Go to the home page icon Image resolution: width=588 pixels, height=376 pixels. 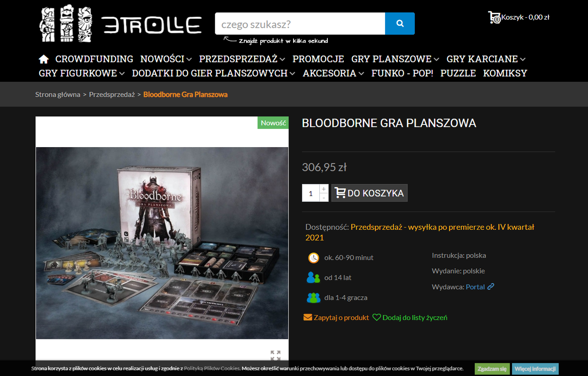(x=44, y=59)
